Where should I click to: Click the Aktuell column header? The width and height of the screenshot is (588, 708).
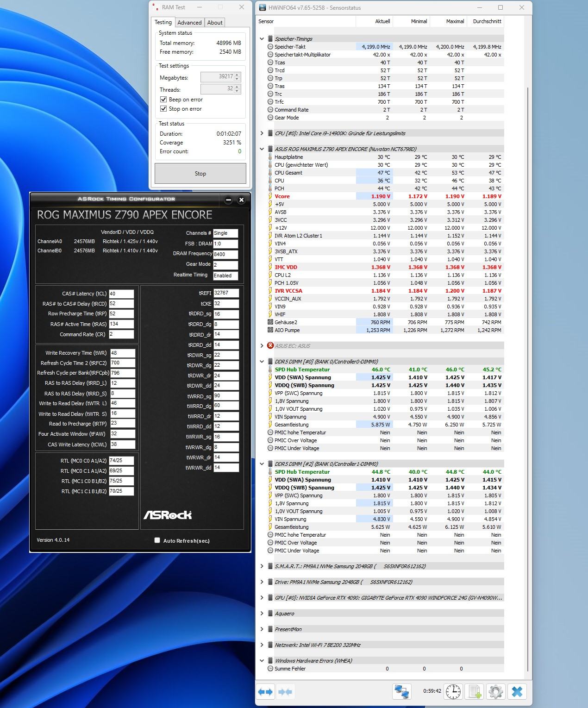click(375, 21)
